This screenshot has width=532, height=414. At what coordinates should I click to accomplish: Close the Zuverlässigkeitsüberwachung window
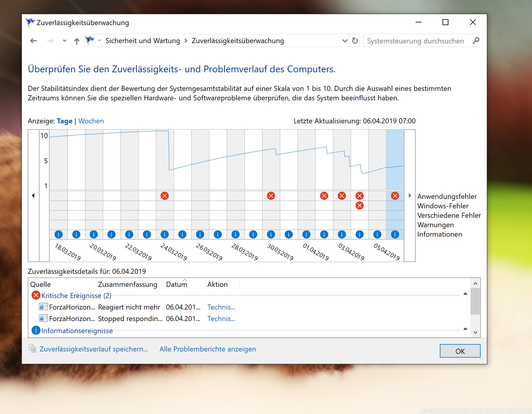tap(473, 22)
